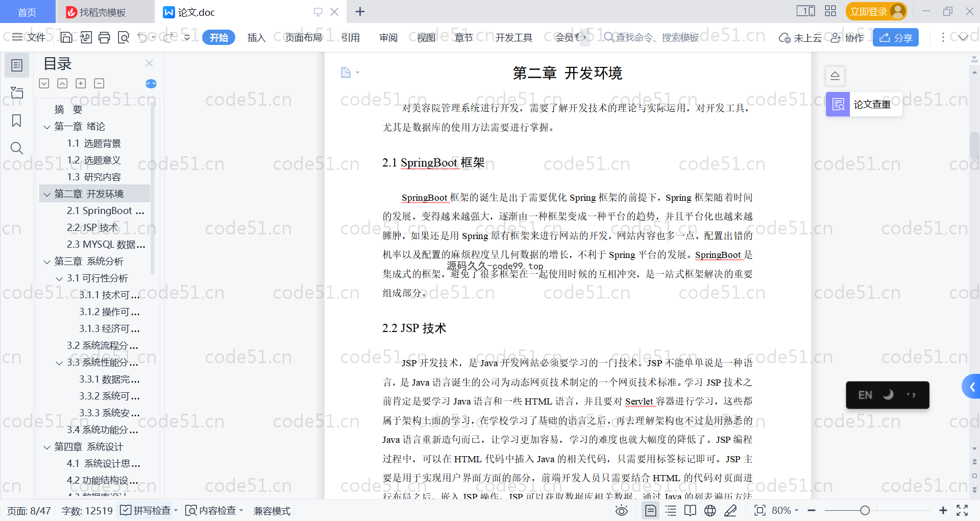Select 摘 要 in outline
The image size is (980, 521).
68,110
